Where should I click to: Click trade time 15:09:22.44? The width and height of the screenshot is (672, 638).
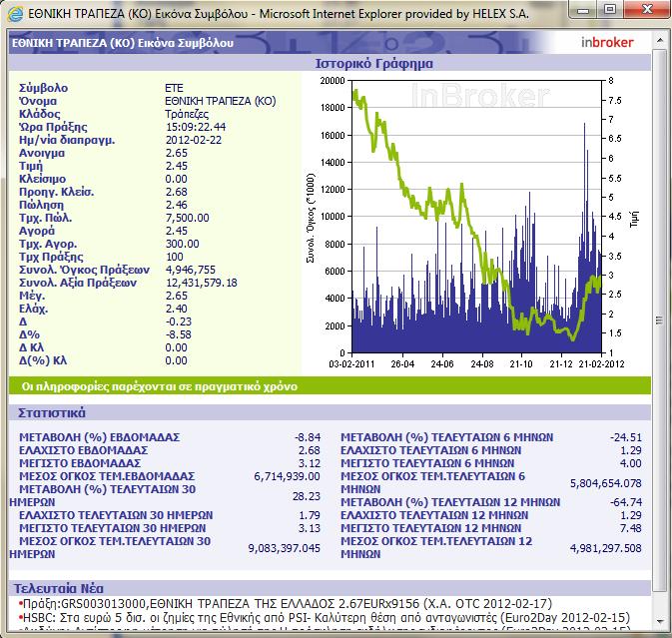(x=196, y=127)
